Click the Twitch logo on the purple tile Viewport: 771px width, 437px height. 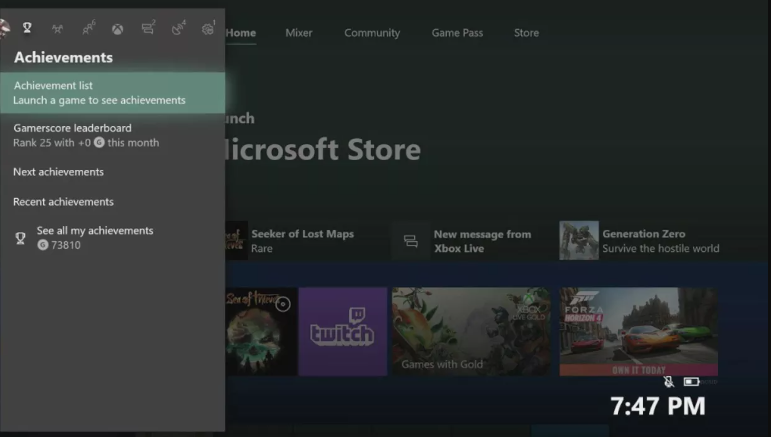click(x=342, y=327)
